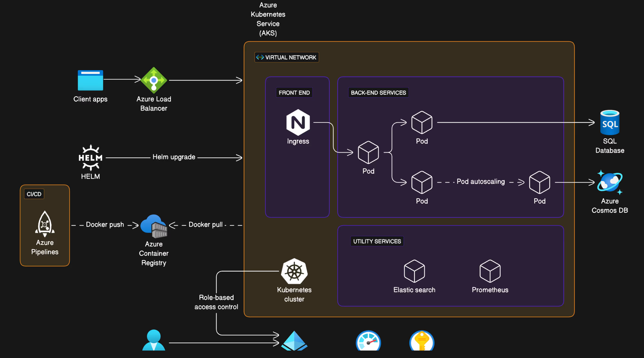Select the Prometheus caption

pyautogui.click(x=490, y=290)
